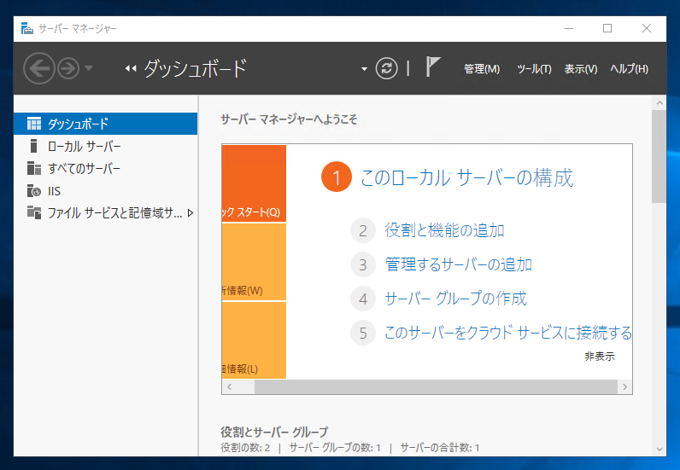Click the step 3 number circle
This screenshot has width=680, height=470.
click(x=363, y=264)
